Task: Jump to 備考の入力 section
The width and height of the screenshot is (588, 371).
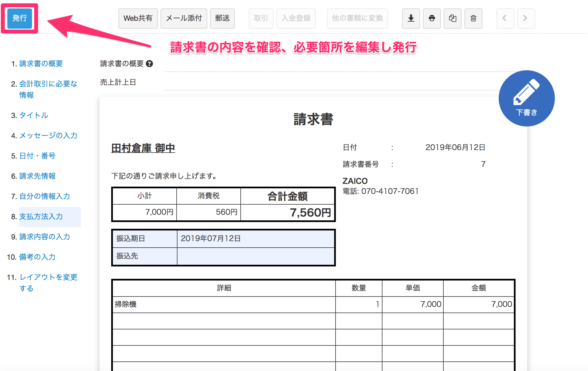Action: point(37,257)
